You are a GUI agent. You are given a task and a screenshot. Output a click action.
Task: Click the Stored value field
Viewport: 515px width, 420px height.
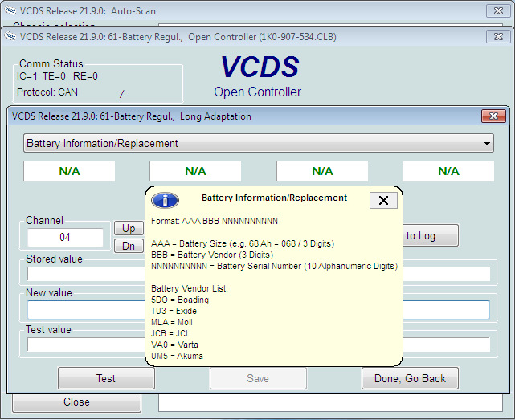pos(258,274)
